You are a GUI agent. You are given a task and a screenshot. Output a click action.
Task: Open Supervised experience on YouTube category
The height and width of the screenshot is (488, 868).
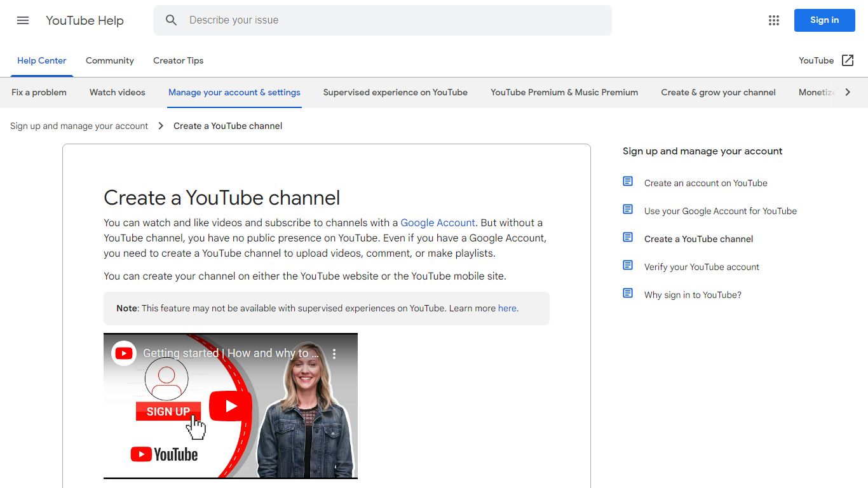(x=395, y=92)
